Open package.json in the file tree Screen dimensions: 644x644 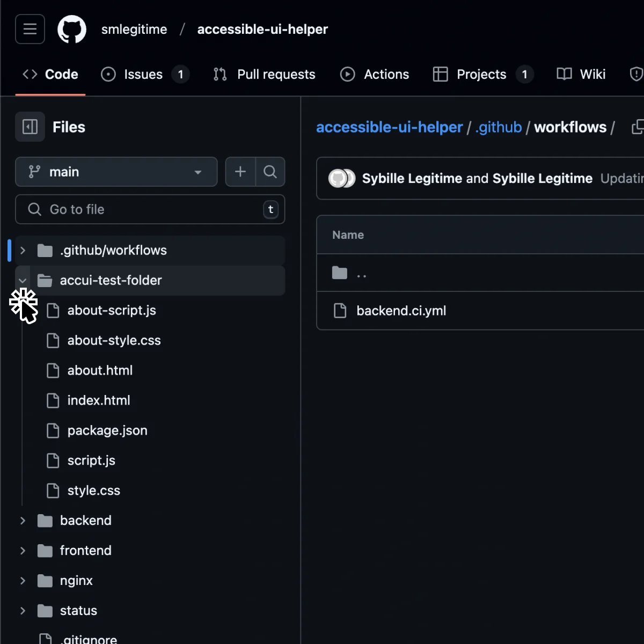(x=107, y=430)
